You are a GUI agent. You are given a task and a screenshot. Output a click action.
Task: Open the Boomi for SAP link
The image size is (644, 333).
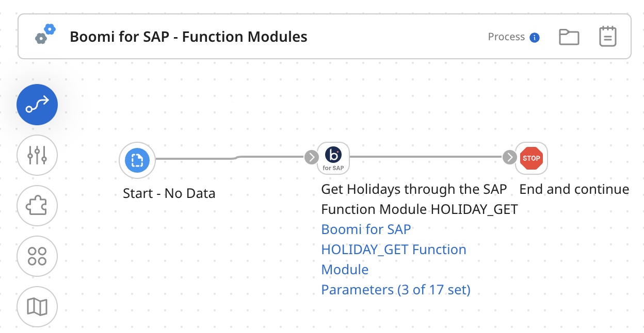point(366,229)
